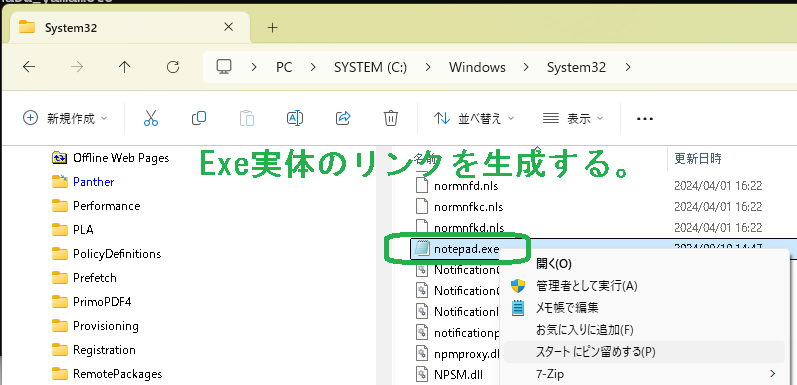
Task: Click the PC monitor icon in address bar
Action: coord(224,67)
